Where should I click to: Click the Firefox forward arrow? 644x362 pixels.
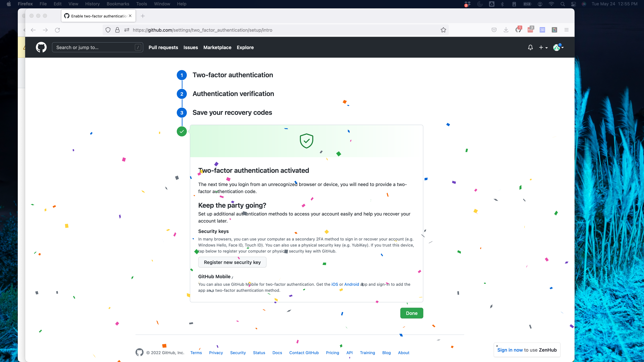(x=45, y=30)
